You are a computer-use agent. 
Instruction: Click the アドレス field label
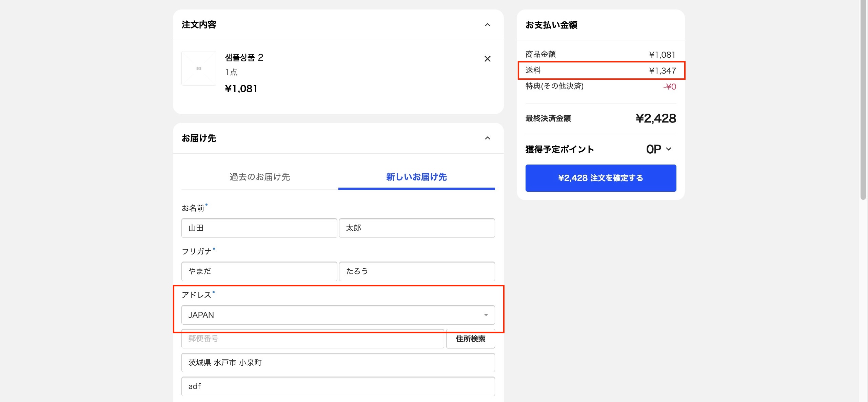click(196, 295)
